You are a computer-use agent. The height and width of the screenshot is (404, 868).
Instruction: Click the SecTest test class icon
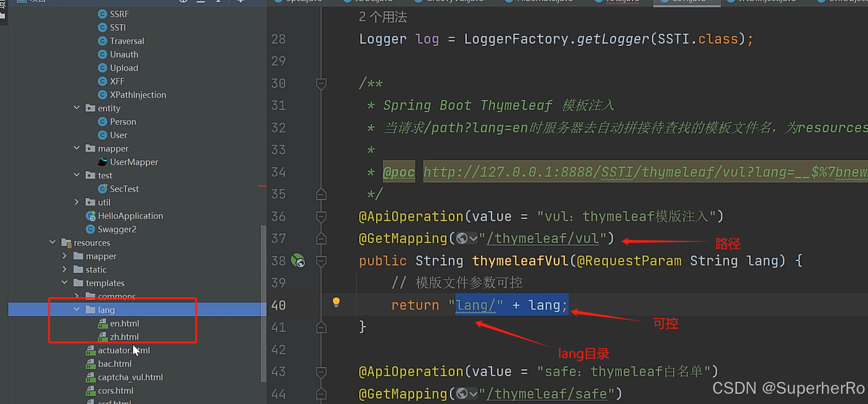point(103,189)
